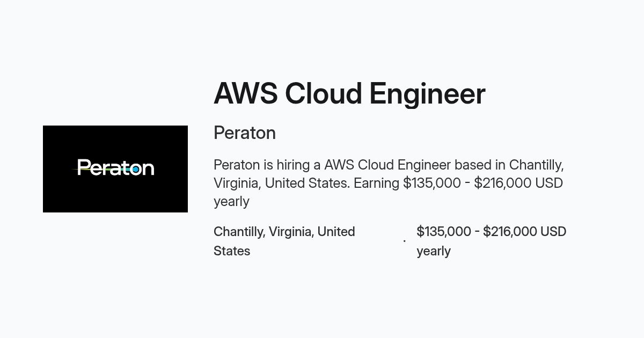Click the blue dot inside the logo's letter o
The image size is (644, 338).
[136, 170]
